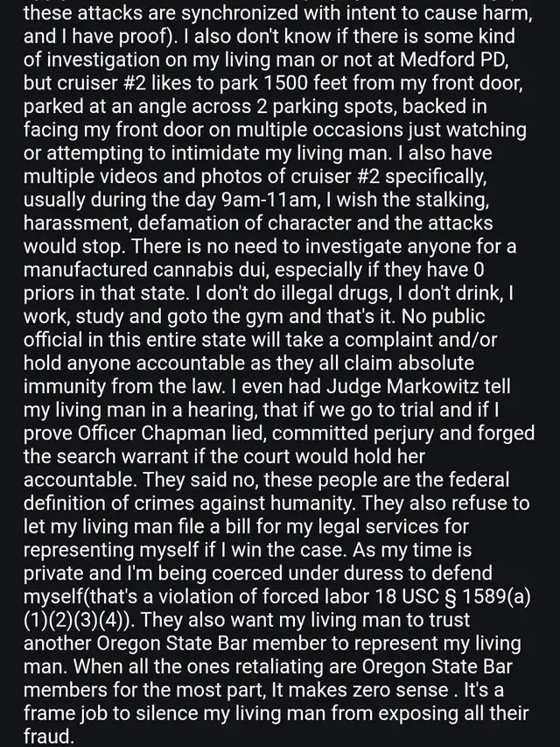Click the subsection text '(1)(2)(3)(4))'
Screen dimensions: 560x747
click(x=79, y=620)
